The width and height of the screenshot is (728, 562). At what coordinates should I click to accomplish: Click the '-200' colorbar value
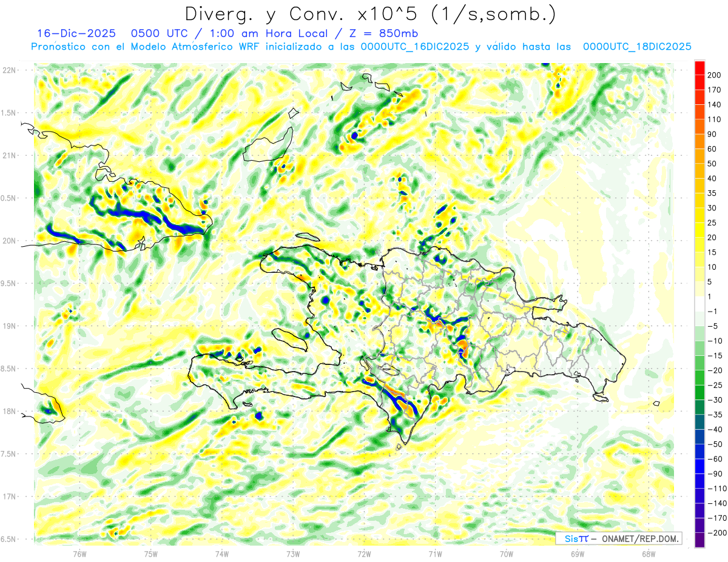pyautogui.click(x=716, y=533)
